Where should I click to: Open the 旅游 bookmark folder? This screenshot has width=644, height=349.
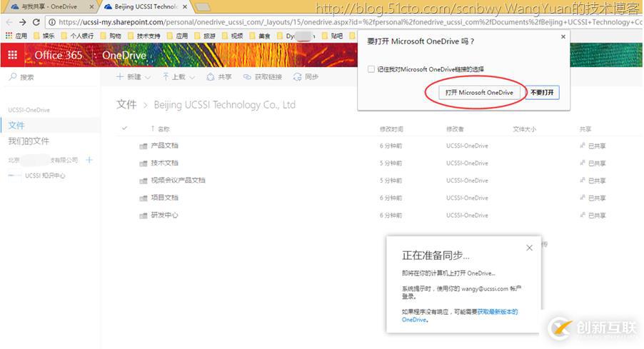(x=205, y=36)
